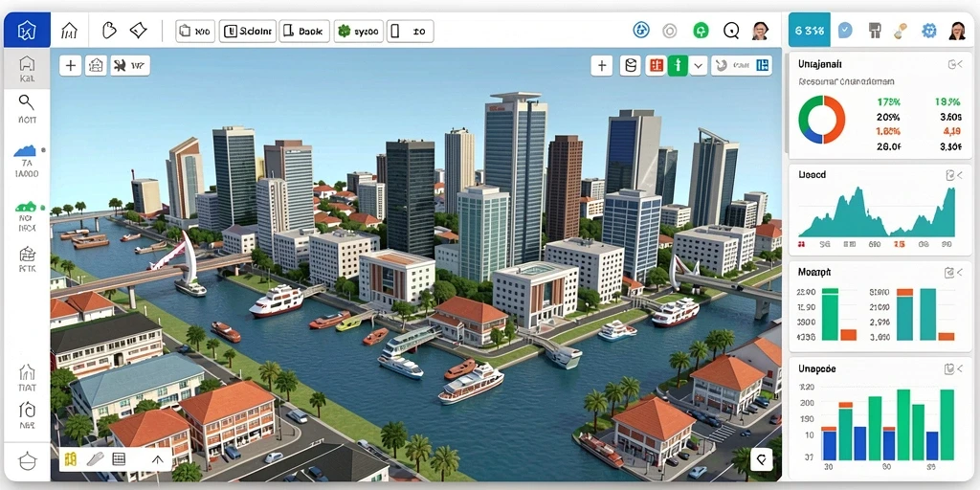980x490 pixels.
Task: Open the blue gear settings icon
Action: (928, 31)
